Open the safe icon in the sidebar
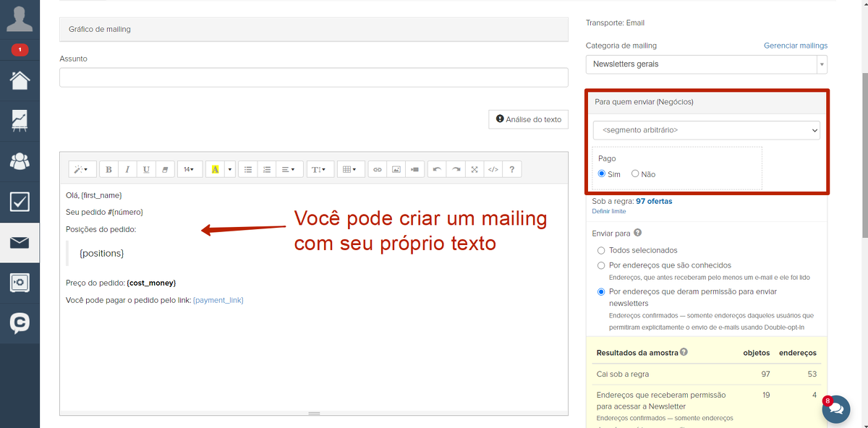 pyautogui.click(x=20, y=283)
